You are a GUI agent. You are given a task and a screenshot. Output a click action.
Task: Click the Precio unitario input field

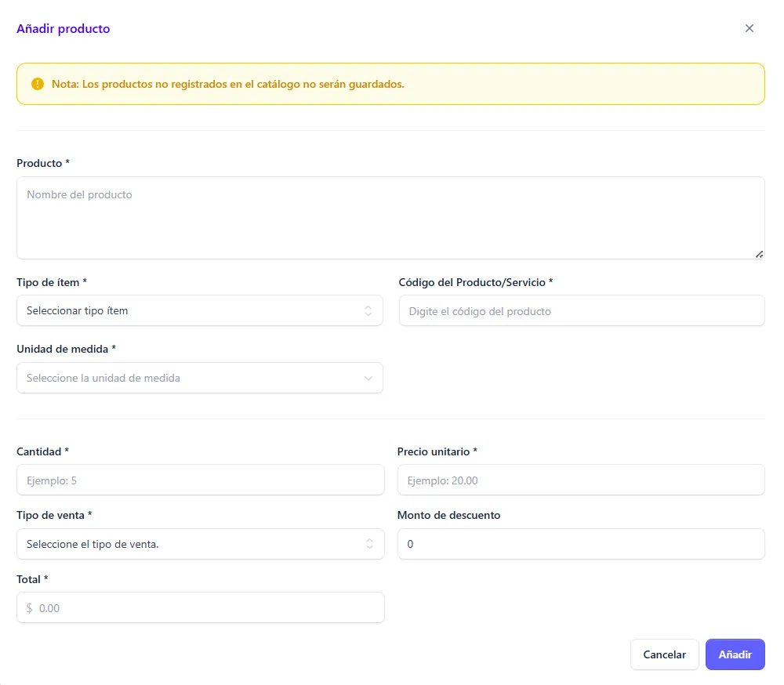click(x=580, y=480)
